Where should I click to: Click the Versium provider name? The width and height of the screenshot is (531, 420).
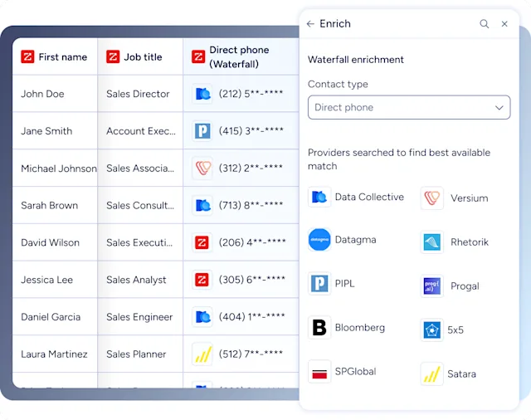click(470, 198)
